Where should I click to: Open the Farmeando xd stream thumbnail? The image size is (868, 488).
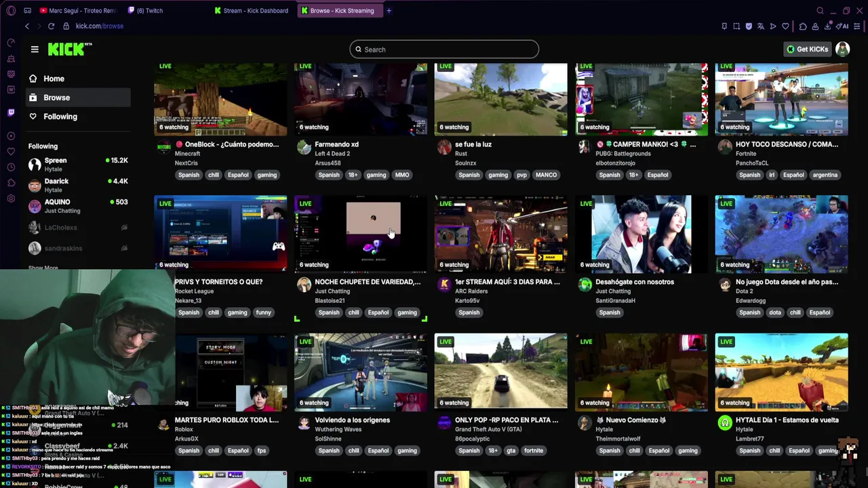(361, 99)
